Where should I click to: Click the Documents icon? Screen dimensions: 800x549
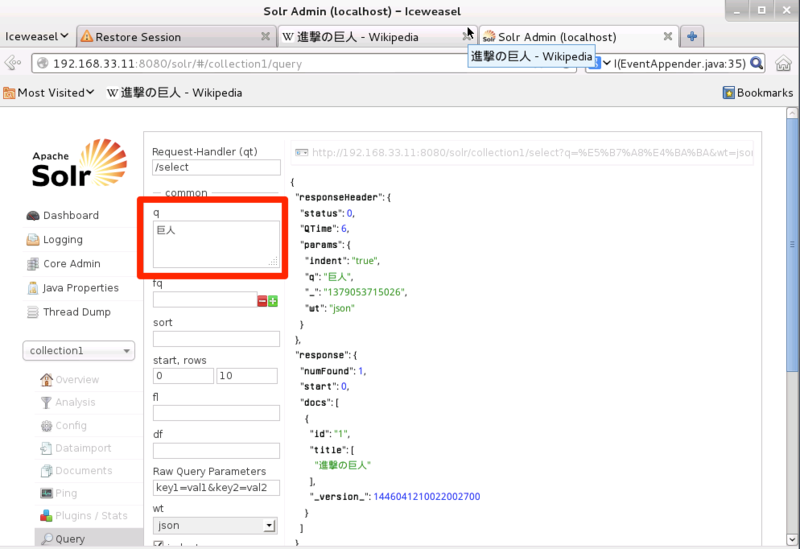click(x=46, y=470)
